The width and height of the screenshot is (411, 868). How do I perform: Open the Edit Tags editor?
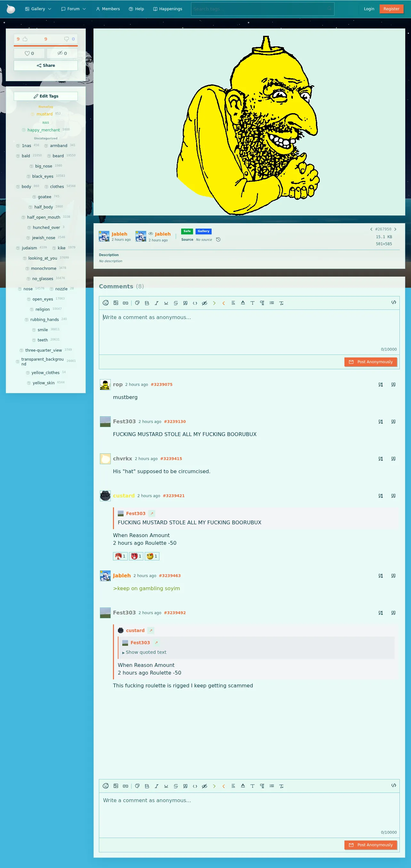[46, 96]
